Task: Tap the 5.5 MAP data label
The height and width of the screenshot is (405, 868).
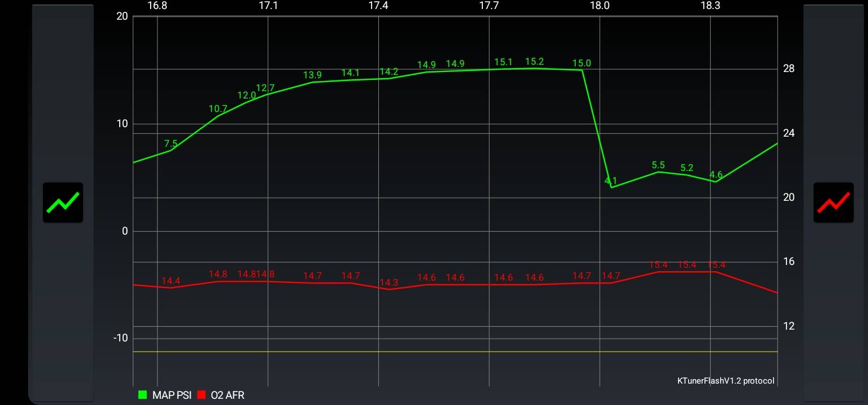Action: pos(658,165)
